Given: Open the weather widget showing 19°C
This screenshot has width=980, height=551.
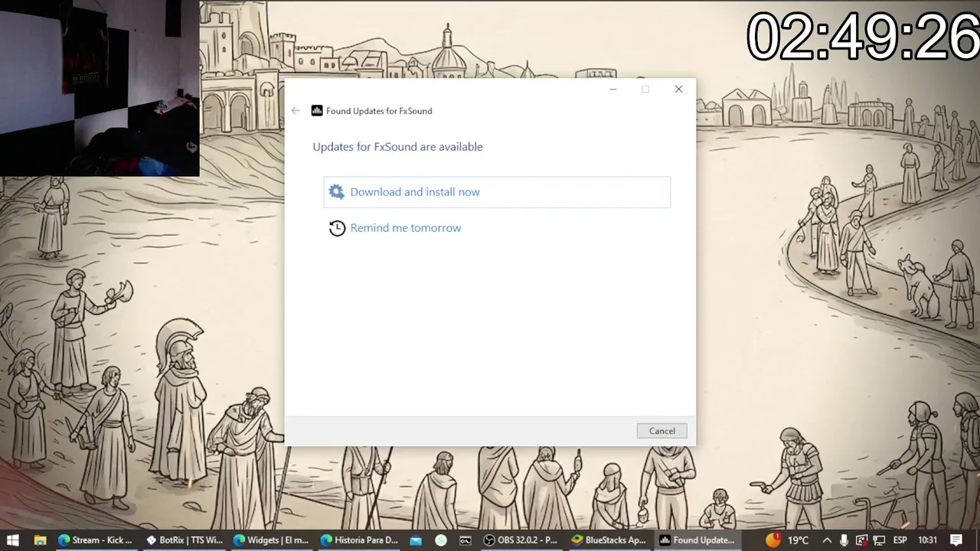Looking at the screenshot, I should (789, 540).
